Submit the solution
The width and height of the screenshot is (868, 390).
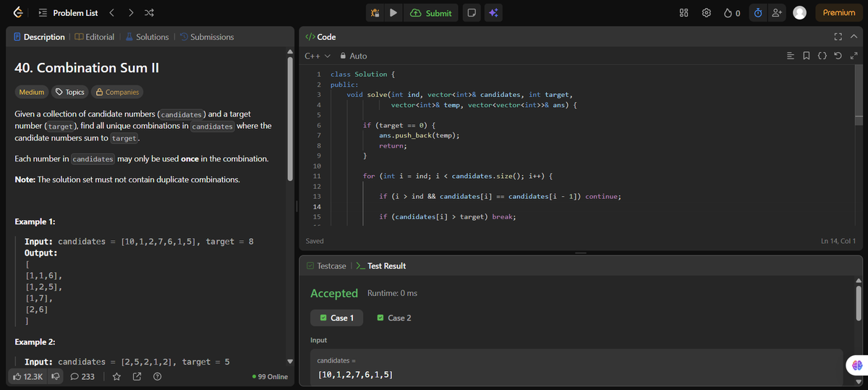pyautogui.click(x=430, y=13)
